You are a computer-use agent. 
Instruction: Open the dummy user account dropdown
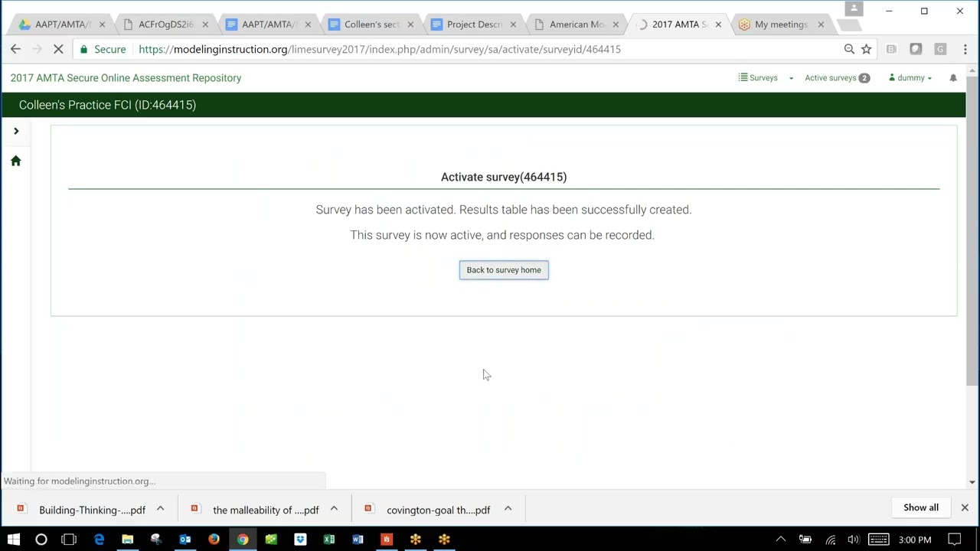pos(910,78)
